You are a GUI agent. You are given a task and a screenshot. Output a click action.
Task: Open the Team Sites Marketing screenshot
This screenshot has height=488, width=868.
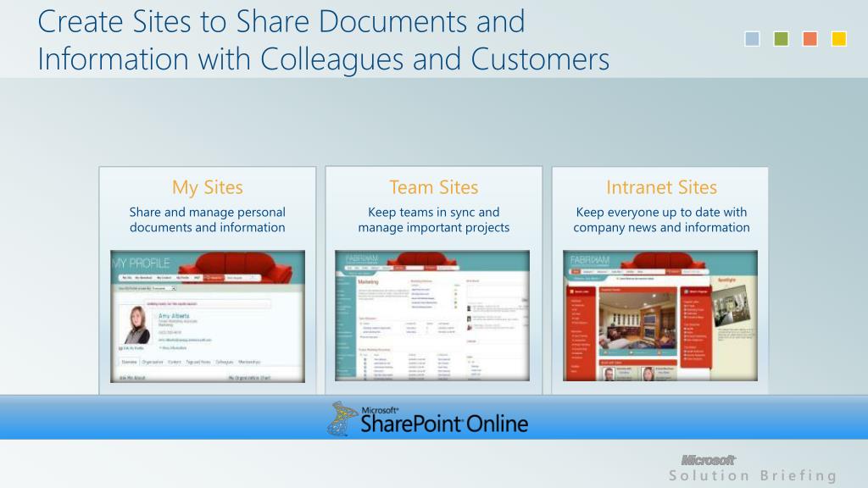[x=432, y=315]
